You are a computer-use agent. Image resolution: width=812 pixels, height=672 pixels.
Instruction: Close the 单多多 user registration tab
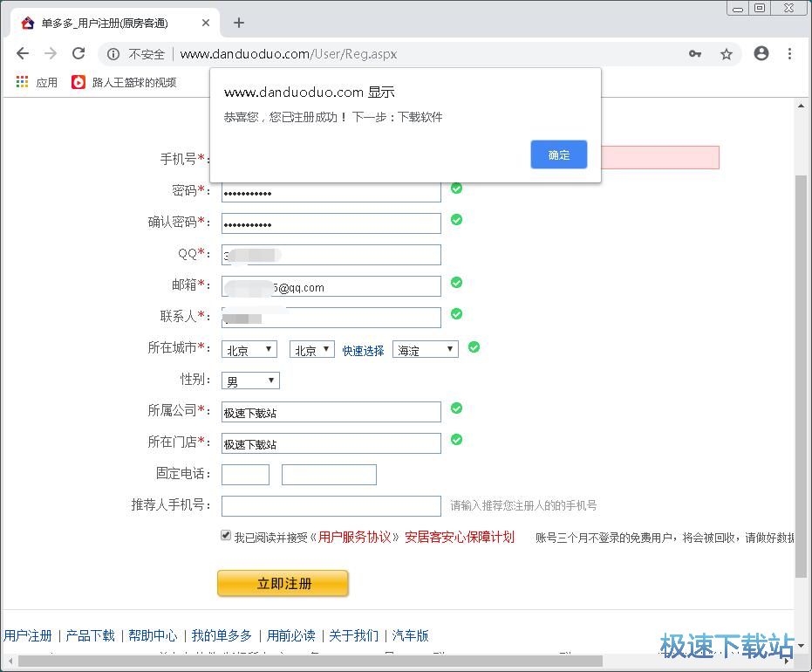pyautogui.click(x=206, y=23)
